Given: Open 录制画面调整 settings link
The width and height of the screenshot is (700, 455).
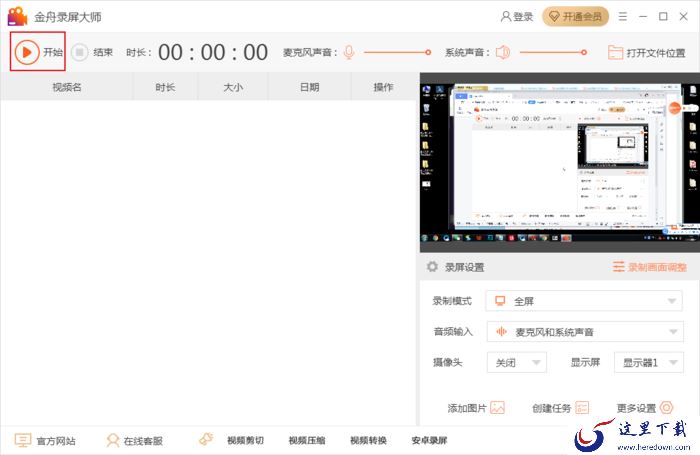Looking at the screenshot, I should coord(650,267).
